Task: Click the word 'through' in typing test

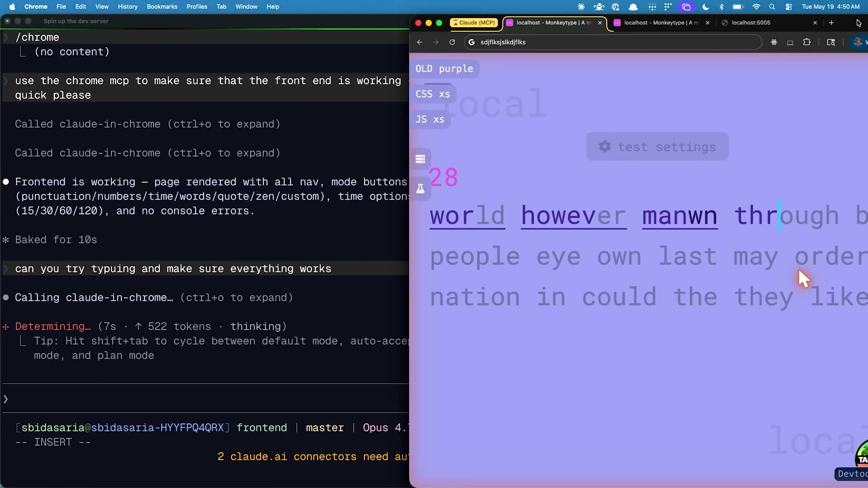Action: click(787, 216)
